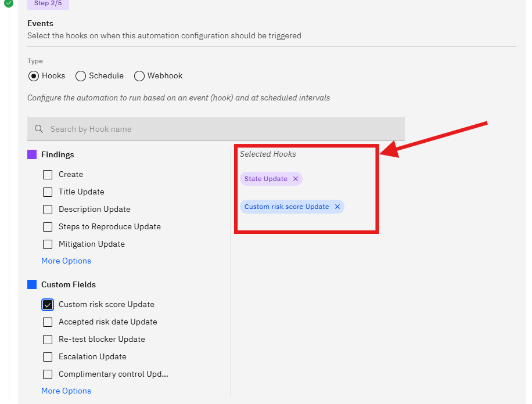The height and width of the screenshot is (404, 532).
Task: Select the Schedule radio button
Action: click(80, 76)
